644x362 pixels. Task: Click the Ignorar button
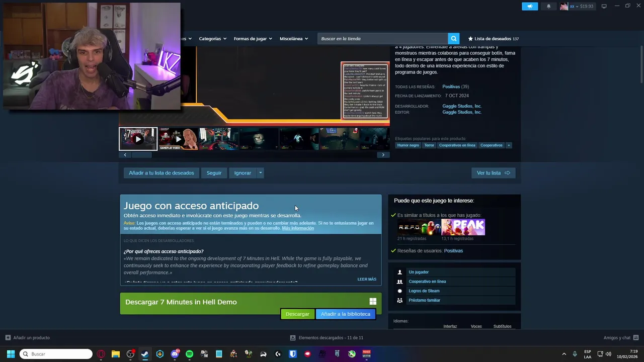pyautogui.click(x=243, y=173)
